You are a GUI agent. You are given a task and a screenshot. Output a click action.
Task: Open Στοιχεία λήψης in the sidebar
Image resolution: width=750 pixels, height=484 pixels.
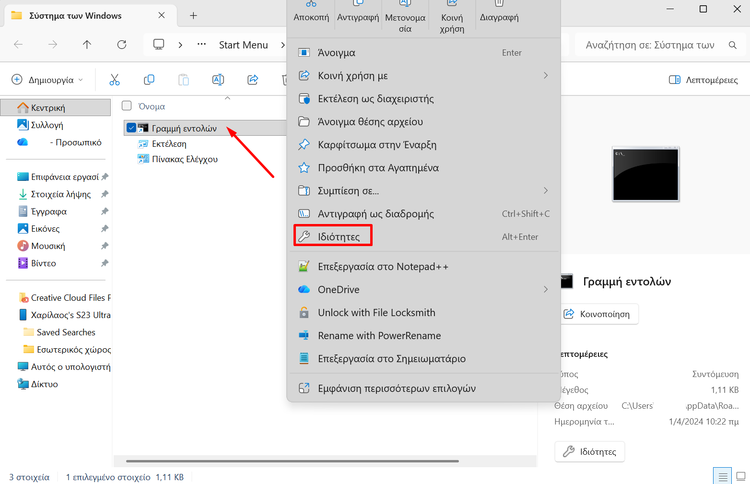(x=63, y=194)
